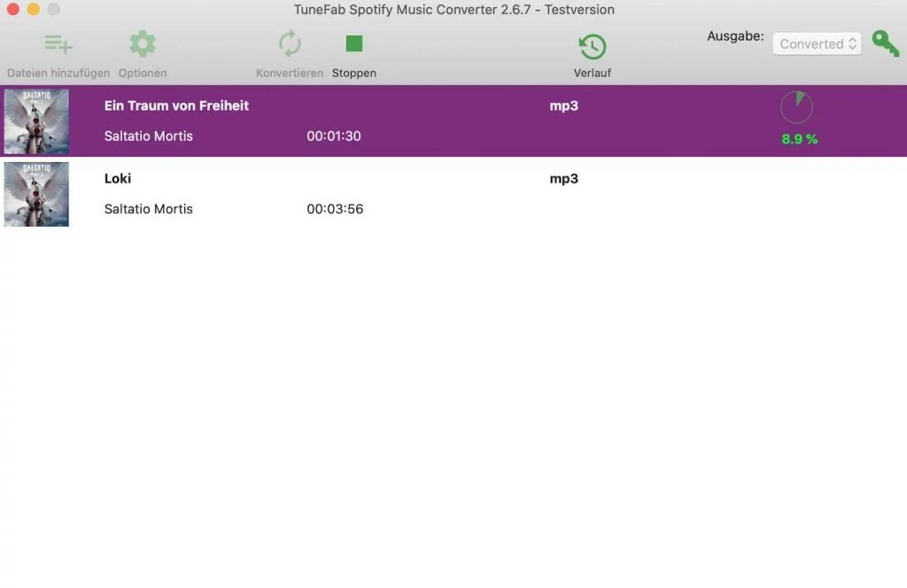
Task: Click the Dateien hinzufügen label
Action: point(58,73)
